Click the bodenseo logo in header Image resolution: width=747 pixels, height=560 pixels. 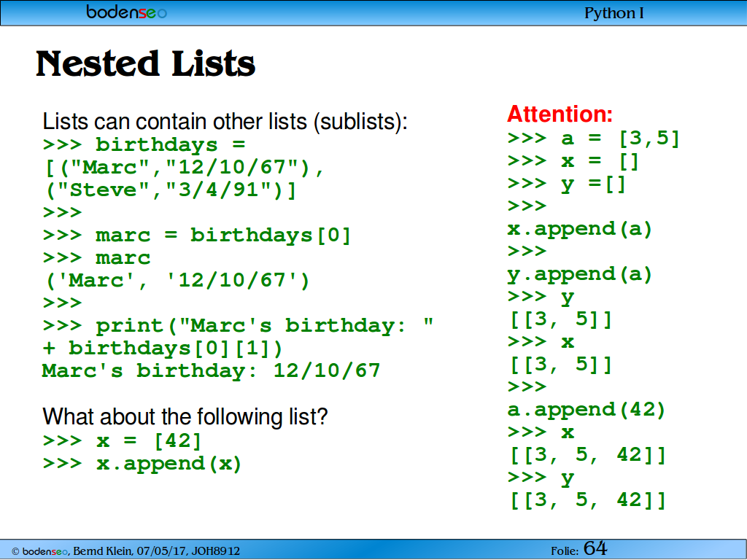(x=127, y=12)
